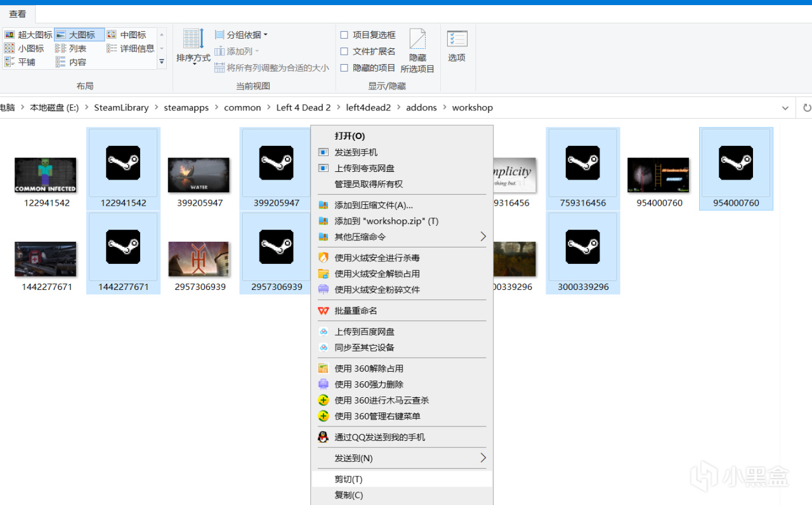This screenshot has height=505, width=812.
Task: Expand 发送到(N) submenu
Action: [402, 458]
